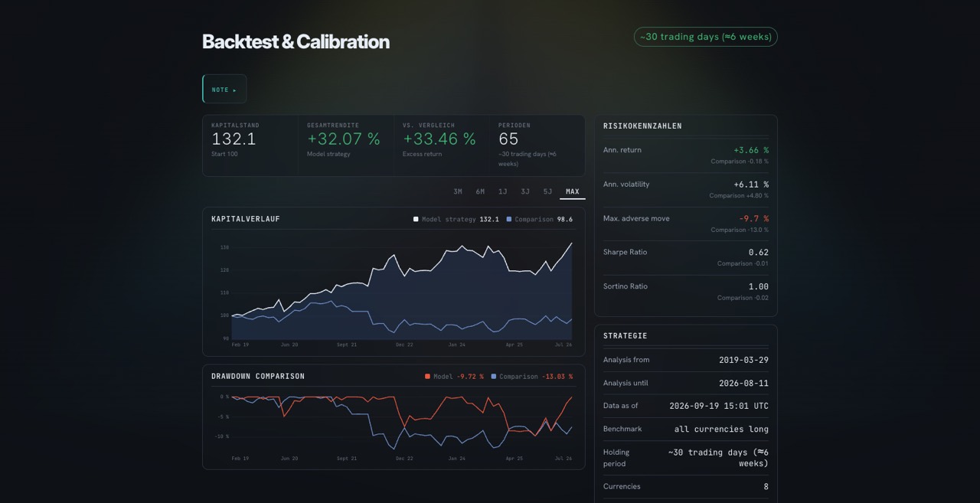Click the Gesamtrendite value +32.07 %
980x503 pixels.
[x=344, y=139]
